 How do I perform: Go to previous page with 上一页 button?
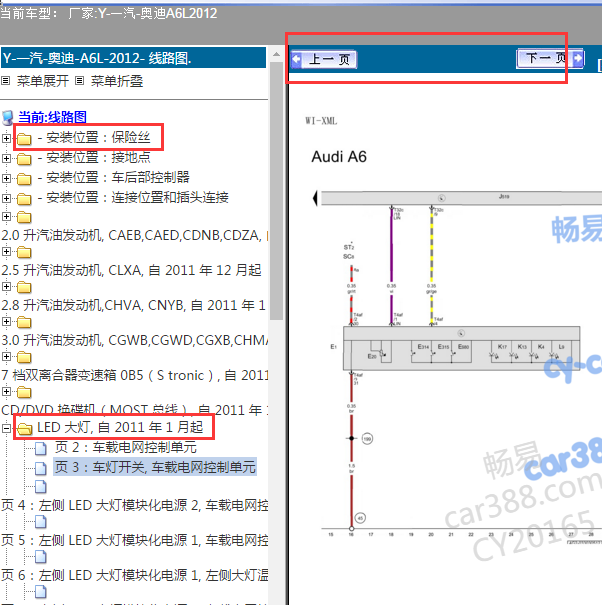324,59
